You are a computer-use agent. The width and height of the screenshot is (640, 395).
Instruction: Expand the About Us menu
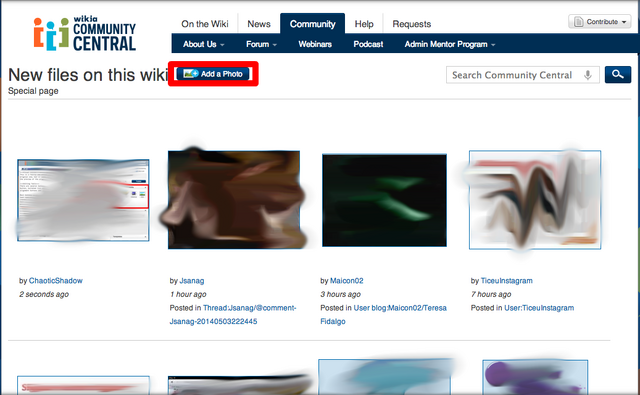click(x=203, y=44)
